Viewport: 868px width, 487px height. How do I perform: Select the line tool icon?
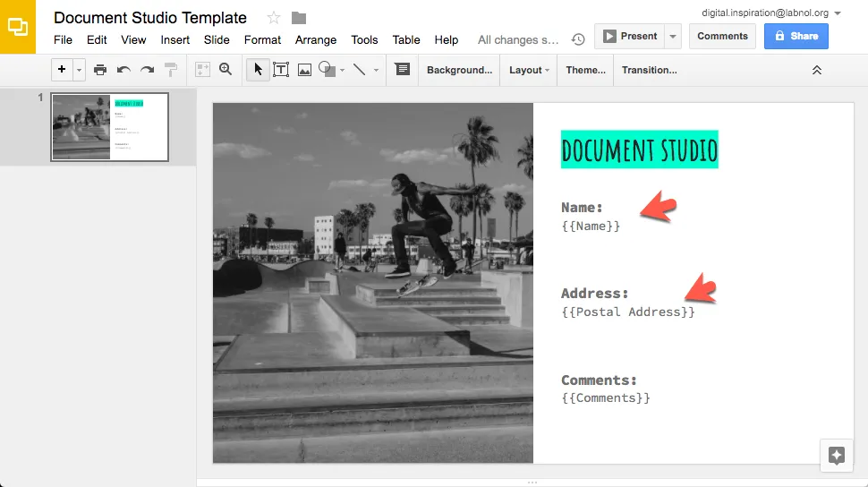[x=359, y=70]
